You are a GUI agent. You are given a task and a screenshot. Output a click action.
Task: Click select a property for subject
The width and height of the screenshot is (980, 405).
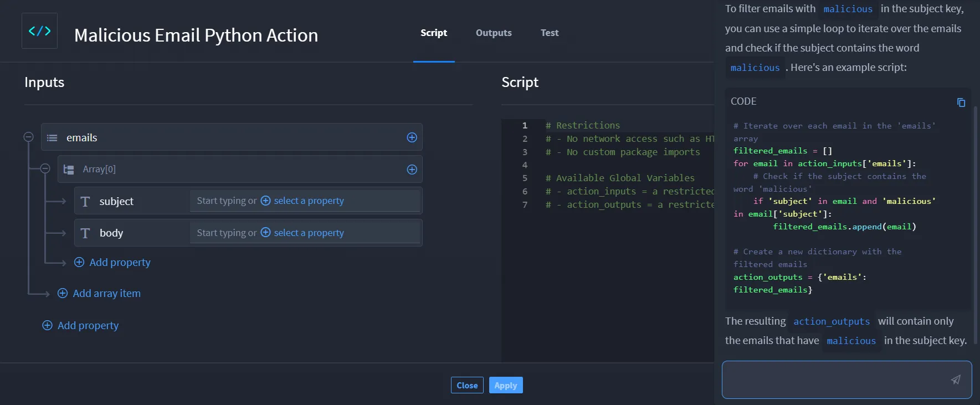(x=302, y=201)
